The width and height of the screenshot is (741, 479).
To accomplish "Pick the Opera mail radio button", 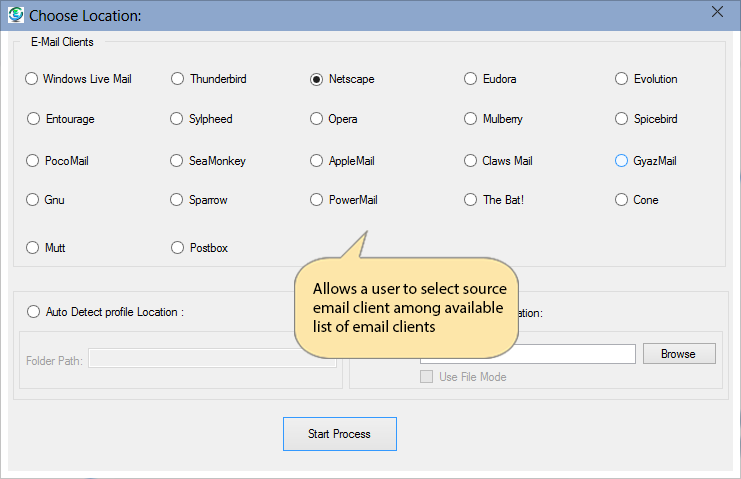I will coord(317,119).
